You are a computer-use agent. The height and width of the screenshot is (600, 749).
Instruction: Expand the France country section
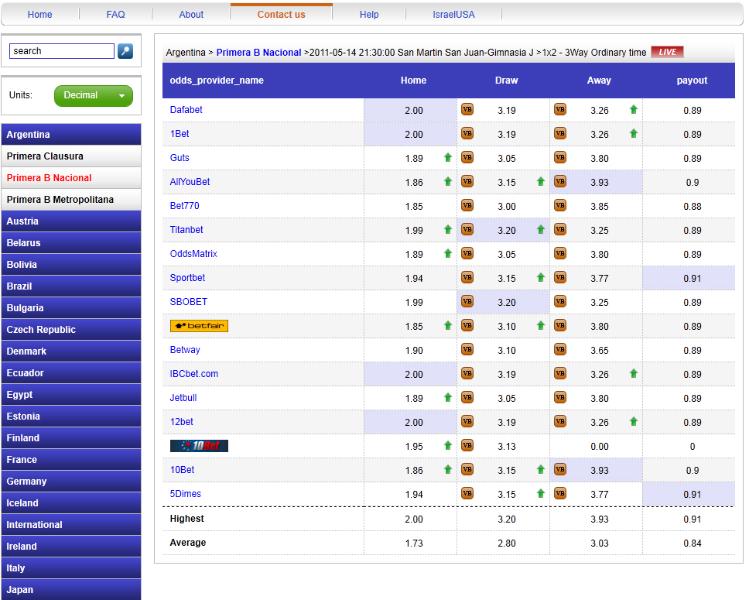pyautogui.click(x=71, y=460)
